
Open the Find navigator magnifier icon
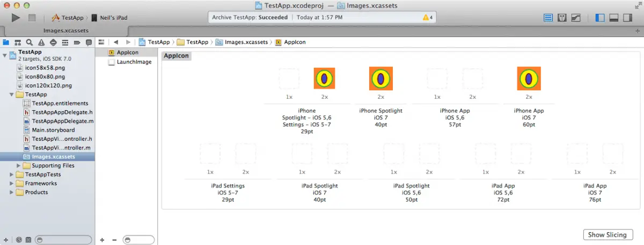30,42
